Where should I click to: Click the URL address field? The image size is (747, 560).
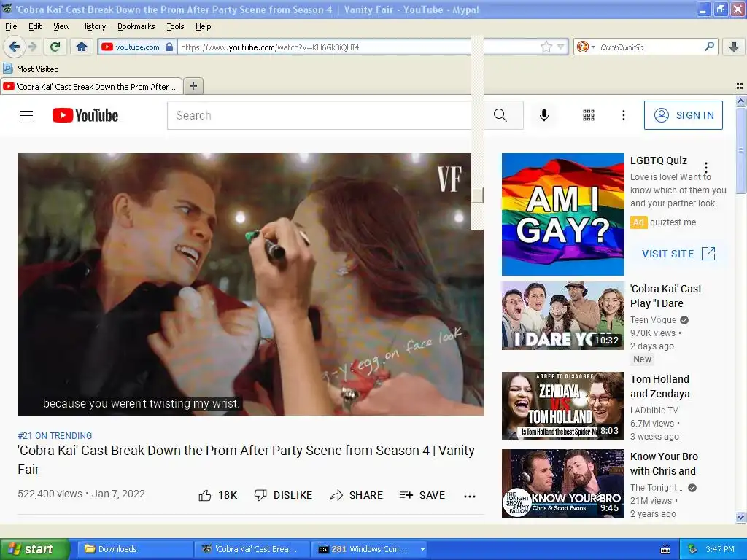point(357,47)
